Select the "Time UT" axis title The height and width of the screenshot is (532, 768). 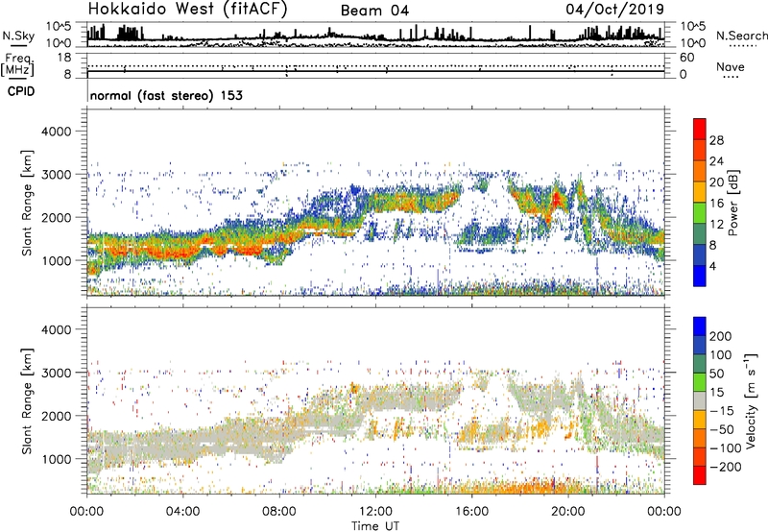click(x=375, y=526)
